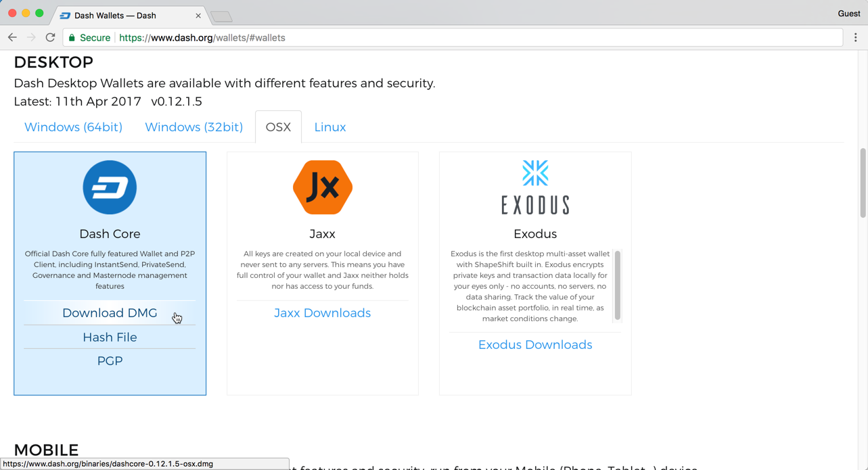Click the address bar URL field
Screen dimensions: 868x470
453,38
